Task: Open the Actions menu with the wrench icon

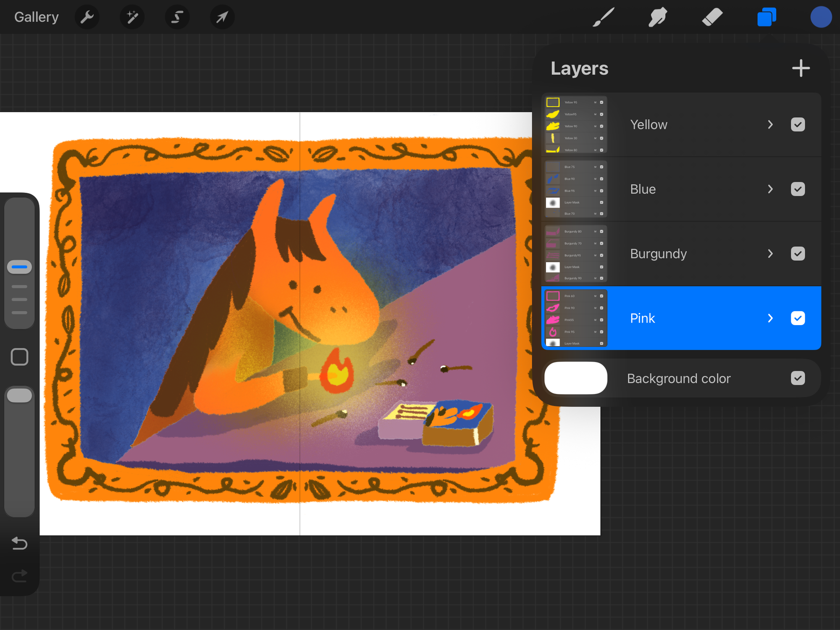Action: click(87, 17)
